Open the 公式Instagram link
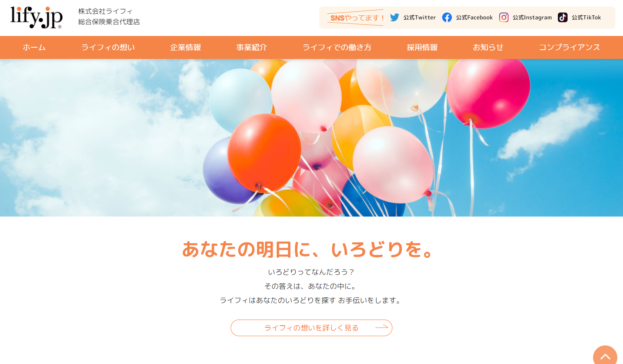This screenshot has height=364, width=623. 526,17
